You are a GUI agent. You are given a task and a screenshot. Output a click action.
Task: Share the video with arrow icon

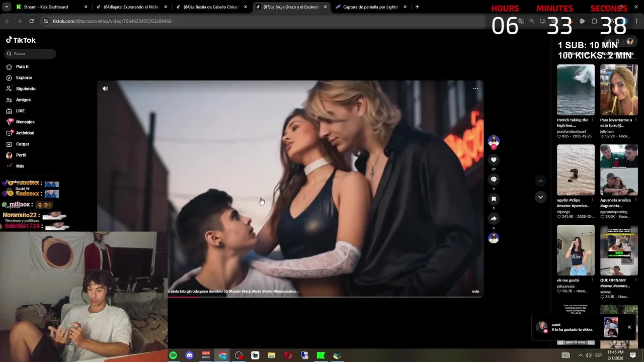[x=494, y=219]
